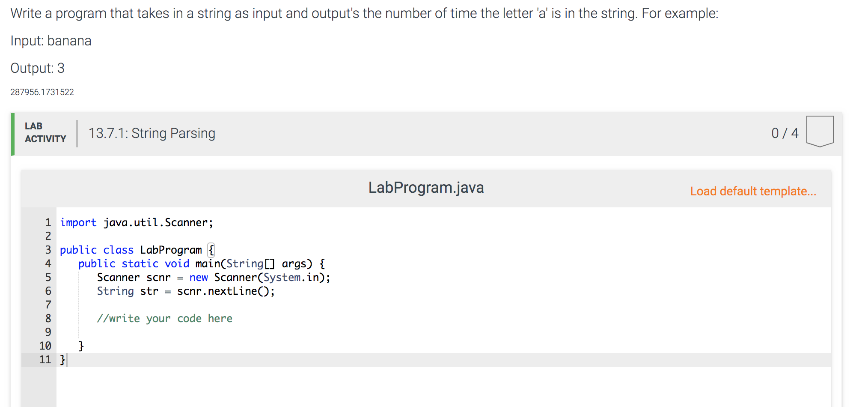Click the Input: banana example text
This screenshot has height=407, width=868.
point(51,41)
